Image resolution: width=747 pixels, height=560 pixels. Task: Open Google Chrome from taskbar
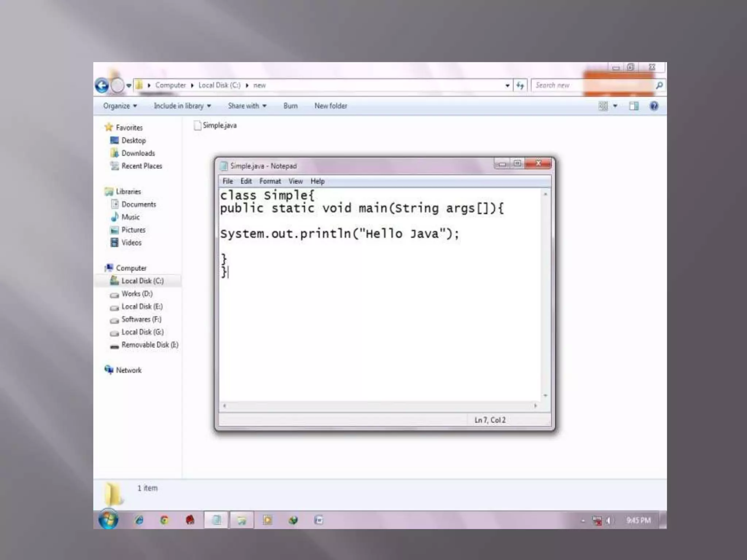tap(164, 520)
